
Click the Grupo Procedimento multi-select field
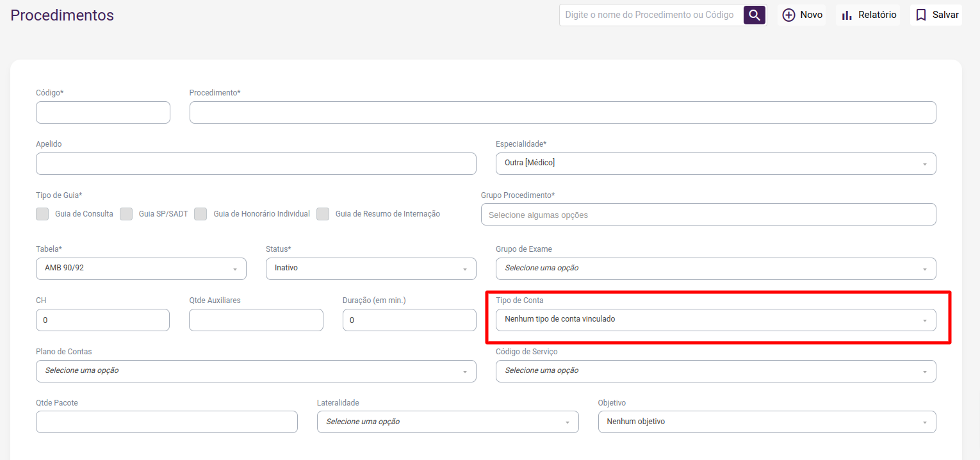[x=708, y=215]
